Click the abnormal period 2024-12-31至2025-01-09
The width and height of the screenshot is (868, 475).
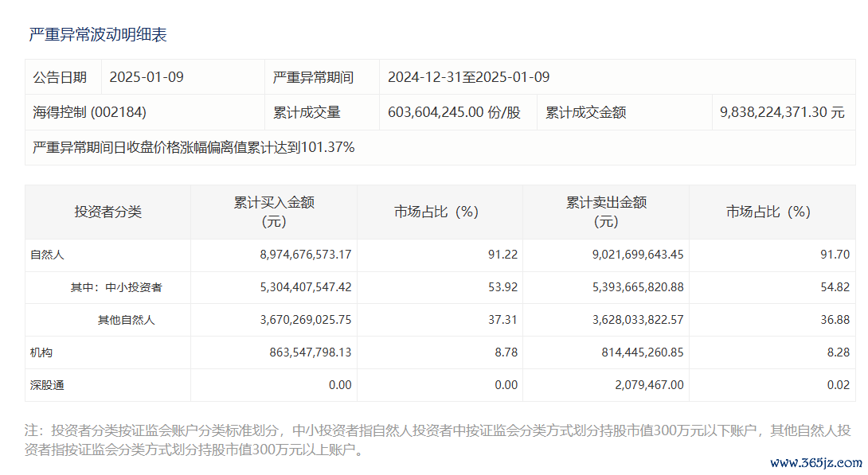coord(468,77)
